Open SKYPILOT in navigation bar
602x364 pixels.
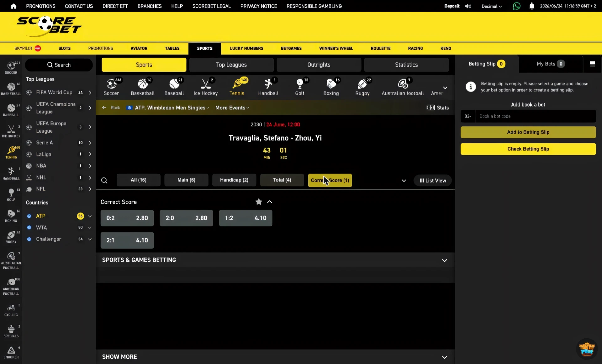click(x=28, y=48)
